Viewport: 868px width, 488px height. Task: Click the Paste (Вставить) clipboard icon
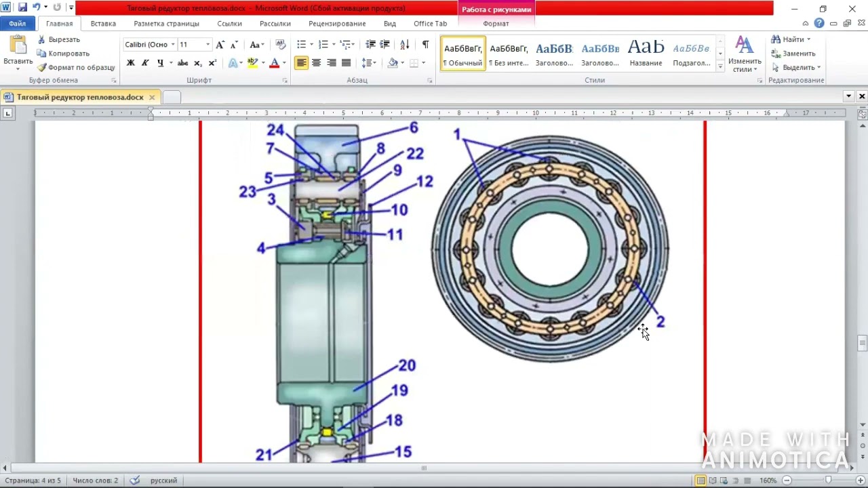click(x=18, y=45)
